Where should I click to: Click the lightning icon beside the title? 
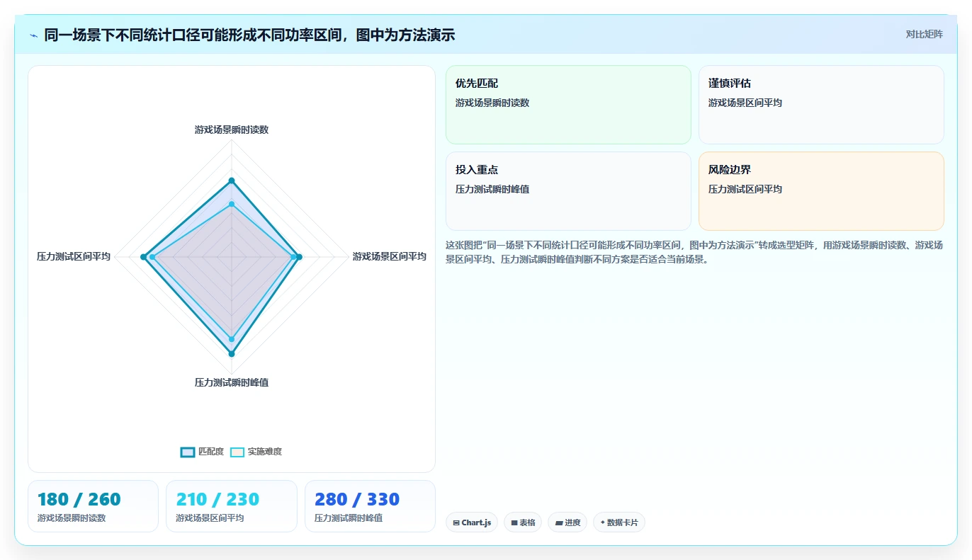(x=33, y=35)
